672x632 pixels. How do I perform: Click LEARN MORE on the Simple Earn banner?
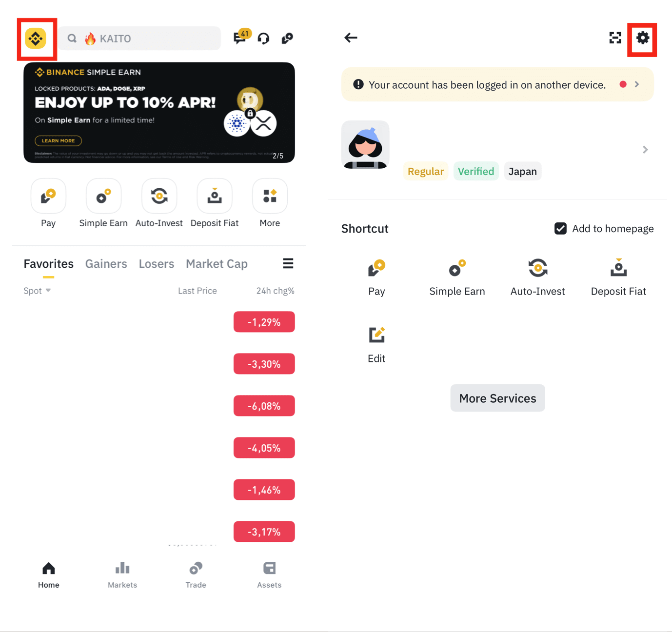pyautogui.click(x=58, y=141)
